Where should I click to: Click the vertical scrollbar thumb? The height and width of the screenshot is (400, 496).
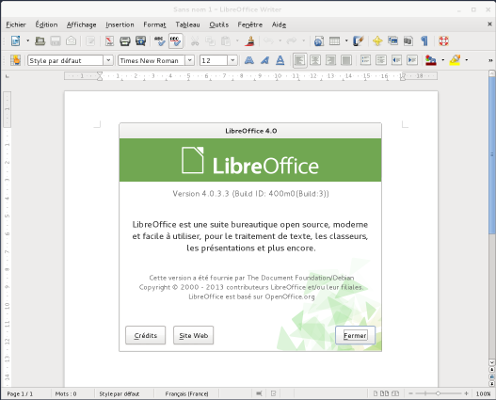pos(492,155)
